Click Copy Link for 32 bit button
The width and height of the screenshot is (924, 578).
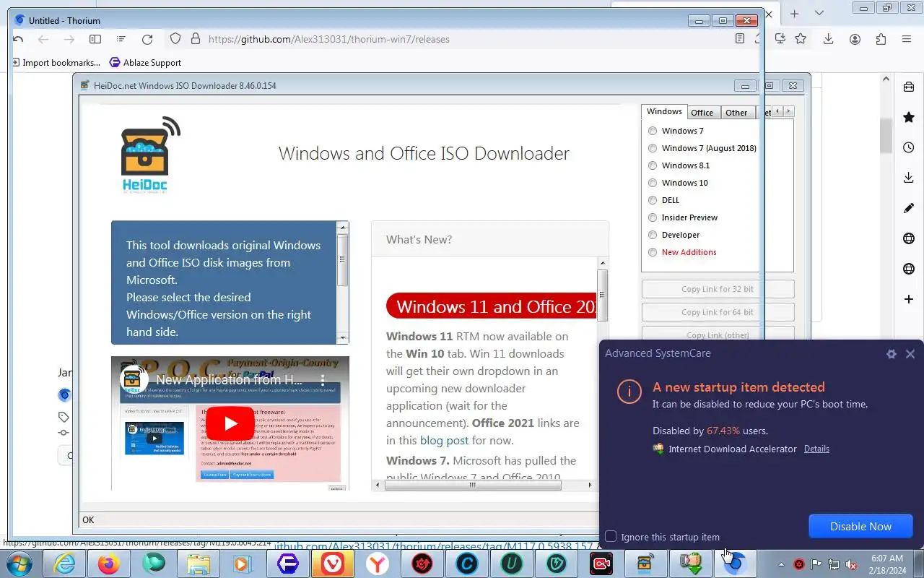tap(718, 289)
